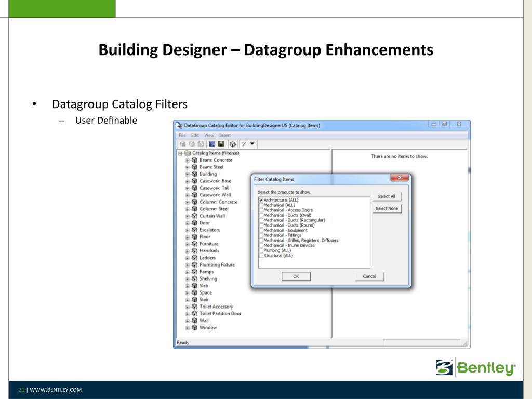Viewport: 532px width, 399px height.
Task: Click the blue properties toolbar icon
Action: point(212,144)
